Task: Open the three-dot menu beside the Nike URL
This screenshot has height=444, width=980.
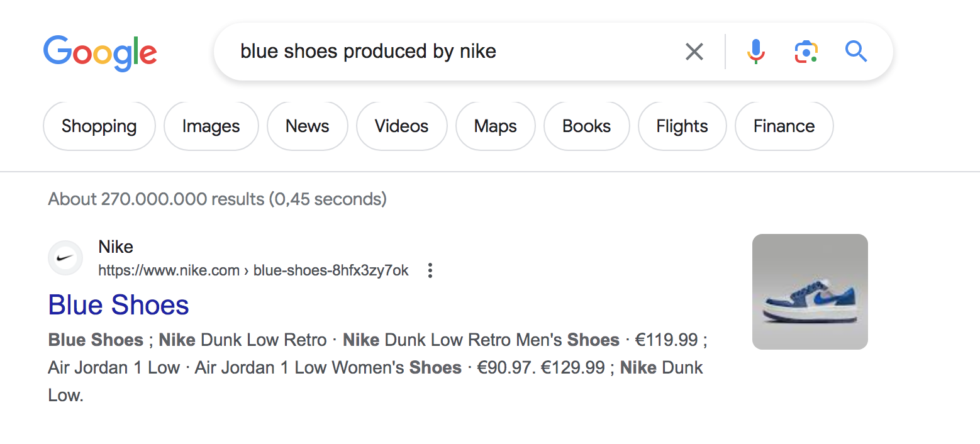Action: [x=430, y=270]
